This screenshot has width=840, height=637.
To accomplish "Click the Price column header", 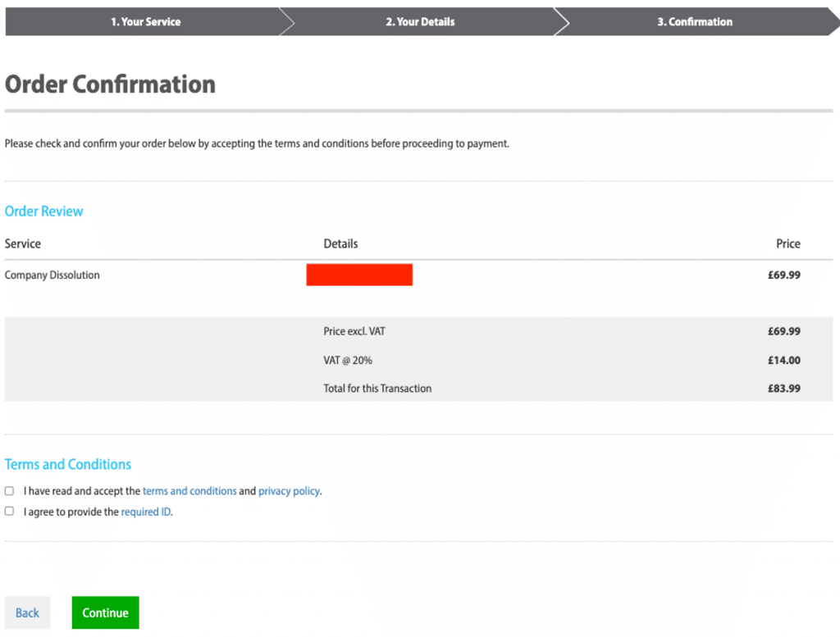I will coord(788,243).
